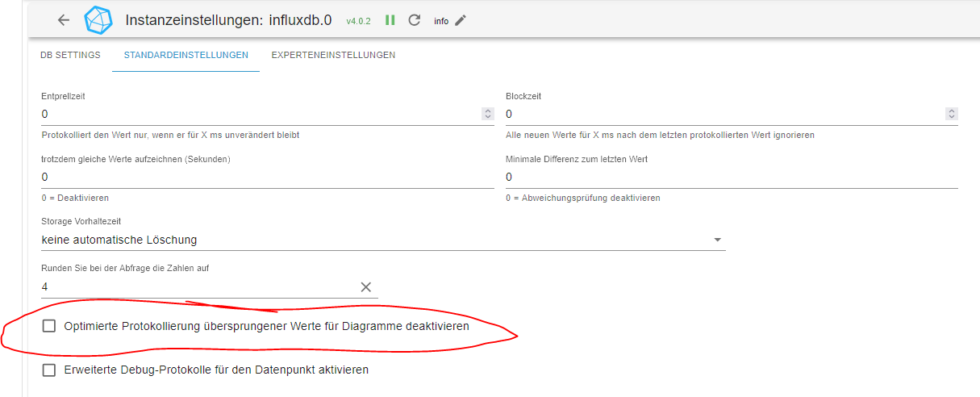The image size is (980, 397).
Task: Go back using the arrow icon
Action: pyautogui.click(x=64, y=20)
